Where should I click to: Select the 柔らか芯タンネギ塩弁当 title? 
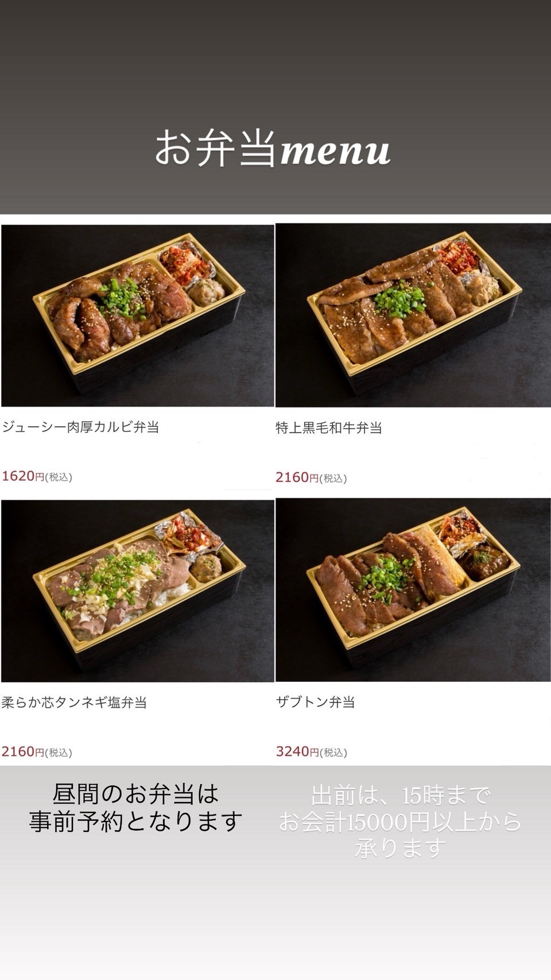coord(74,703)
